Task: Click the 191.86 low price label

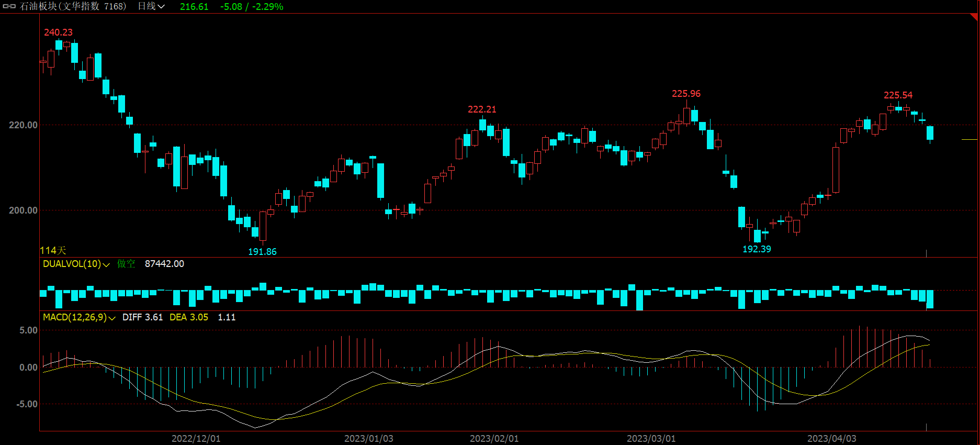Action: point(262,252)
